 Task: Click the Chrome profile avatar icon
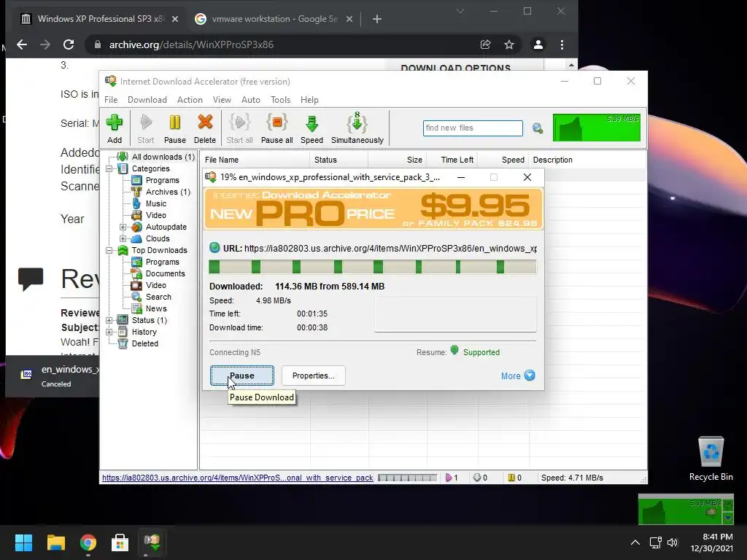tap(538, 44)
